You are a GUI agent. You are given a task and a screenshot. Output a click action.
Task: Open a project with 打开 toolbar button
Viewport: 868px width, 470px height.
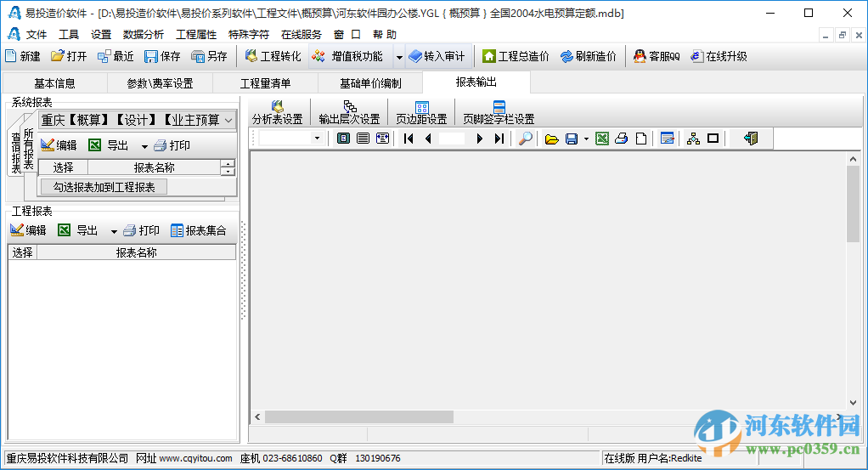(69, 56)
